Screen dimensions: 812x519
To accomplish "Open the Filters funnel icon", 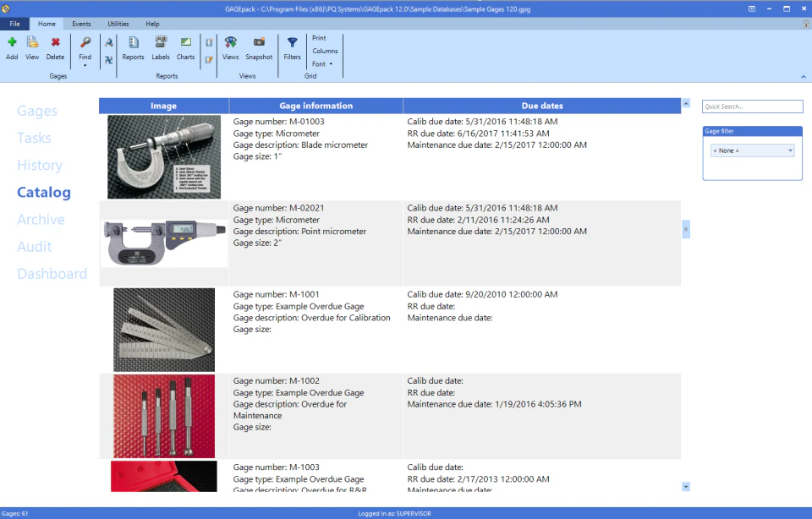I will tap(292, 47).
